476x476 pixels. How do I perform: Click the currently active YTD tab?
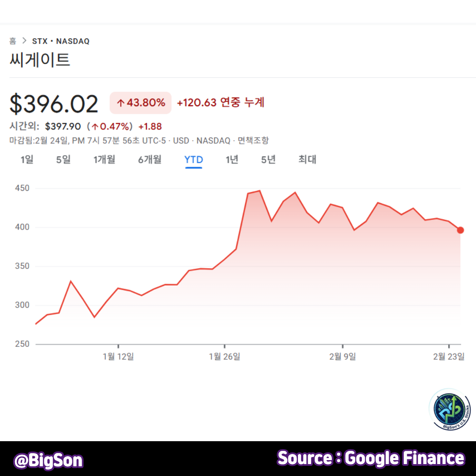coord(193,160)
